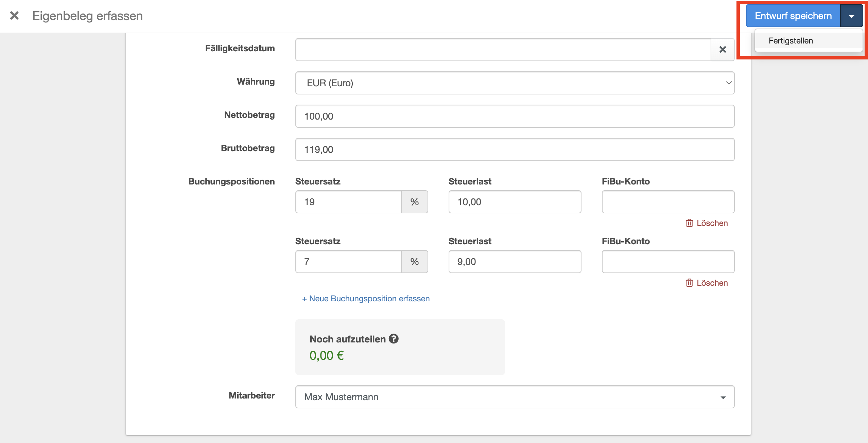This screenshot has height=443, width=868.
Task: Close the Eigenbeleg erfassen dialog
Action: (14, 16)
